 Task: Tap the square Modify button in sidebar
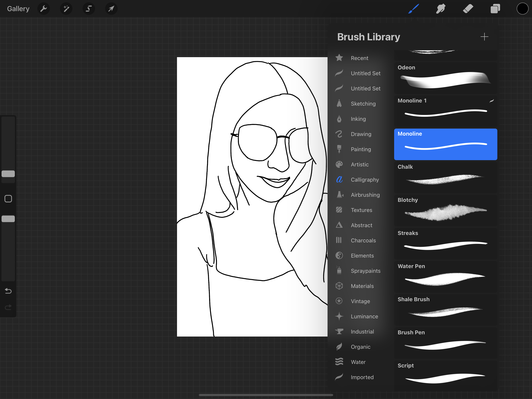(8, 199)
